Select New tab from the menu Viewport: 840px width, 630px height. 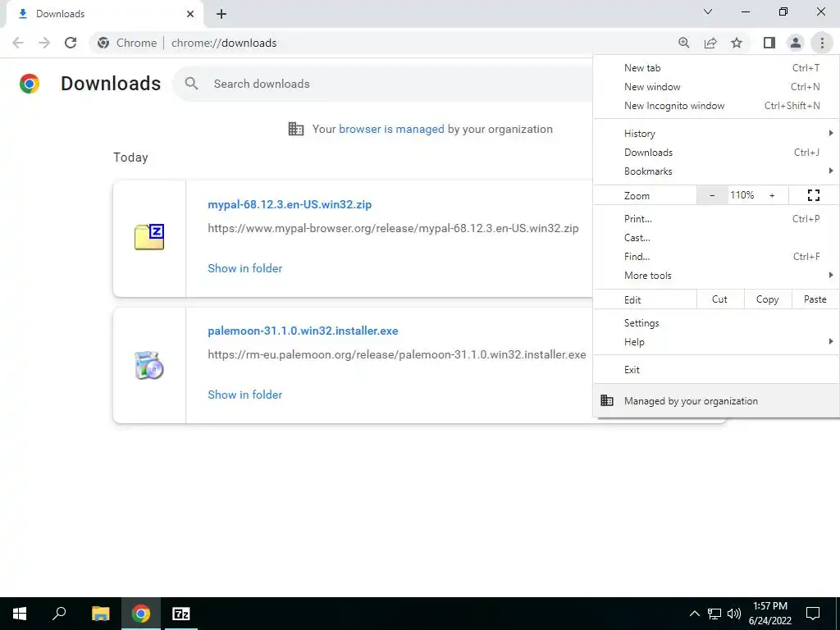tap(717, 68)
